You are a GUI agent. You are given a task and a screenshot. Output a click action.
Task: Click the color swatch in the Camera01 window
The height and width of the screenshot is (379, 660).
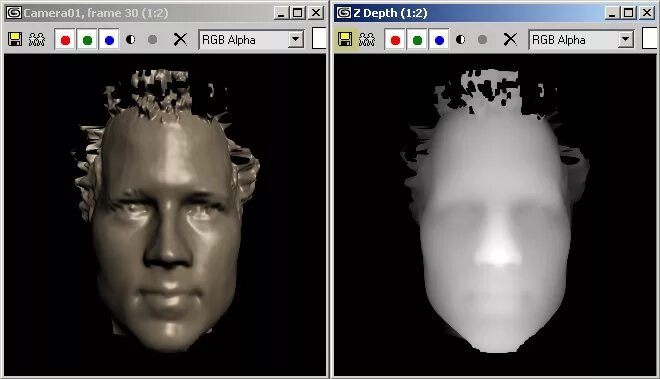pos(319,39)
